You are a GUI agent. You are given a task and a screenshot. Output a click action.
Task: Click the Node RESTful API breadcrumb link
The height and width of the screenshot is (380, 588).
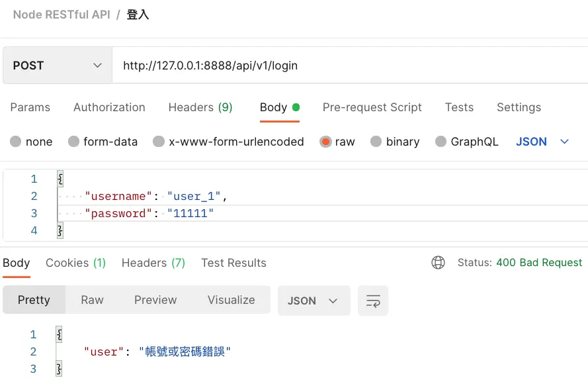[62, 15]
